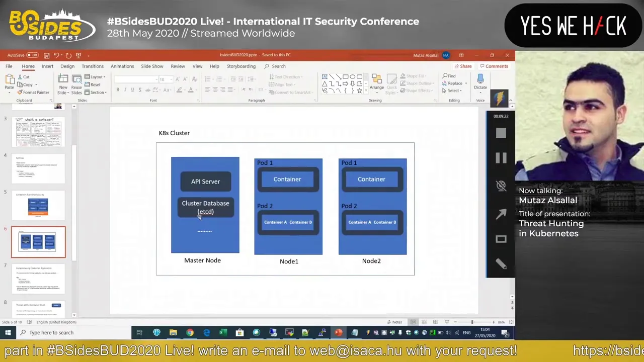
Task: Switch to the Insert tab
Action: (x=47, y=66)
